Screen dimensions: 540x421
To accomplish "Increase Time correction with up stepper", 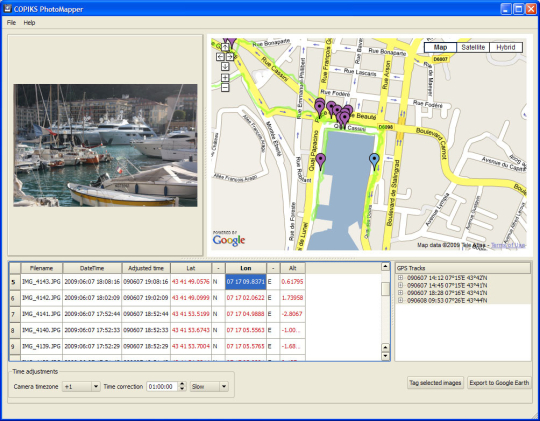I will pos(182,384).
